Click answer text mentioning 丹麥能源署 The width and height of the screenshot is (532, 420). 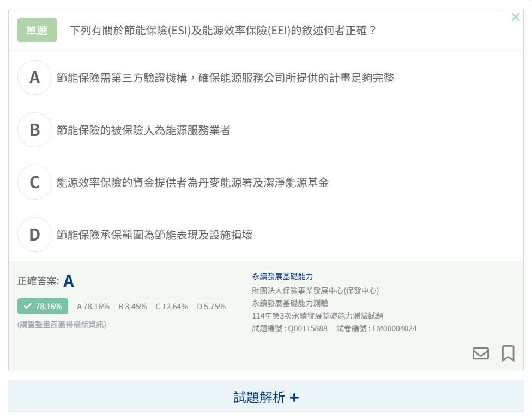(x=192, y=183)
